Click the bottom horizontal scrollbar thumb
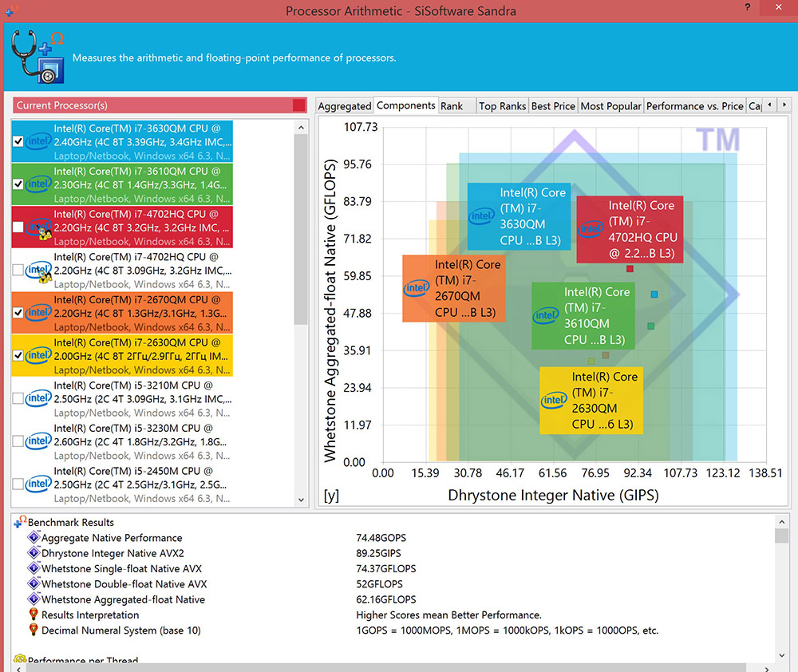 [385, 668]
